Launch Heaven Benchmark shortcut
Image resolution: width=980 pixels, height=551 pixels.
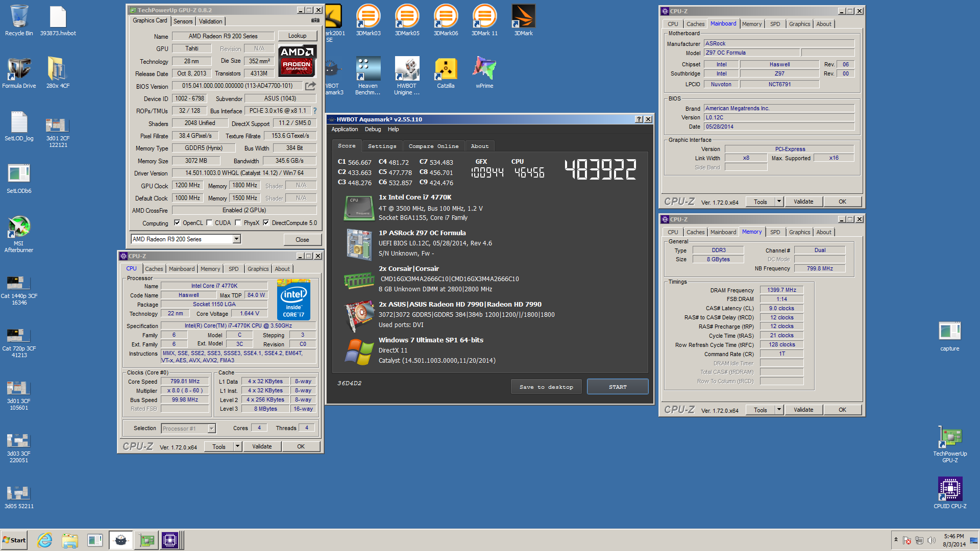[368, 76]
